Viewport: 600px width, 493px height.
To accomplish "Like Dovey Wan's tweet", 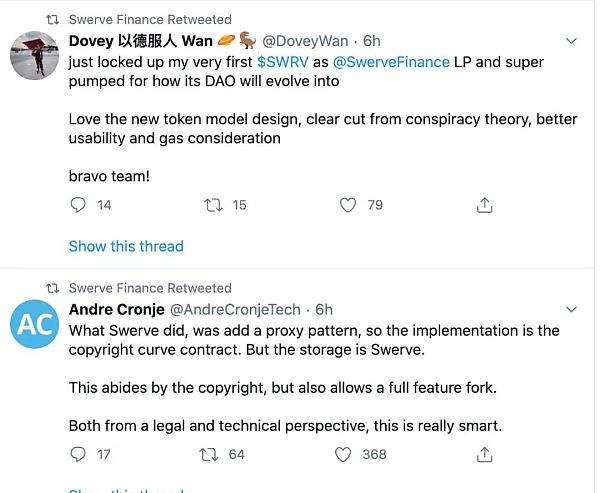I will pyautogui.click(x=348, y=205).
